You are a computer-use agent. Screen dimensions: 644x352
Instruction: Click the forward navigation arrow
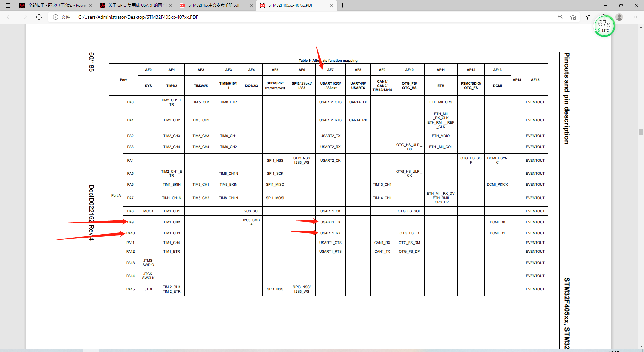[x=24, y=17]
